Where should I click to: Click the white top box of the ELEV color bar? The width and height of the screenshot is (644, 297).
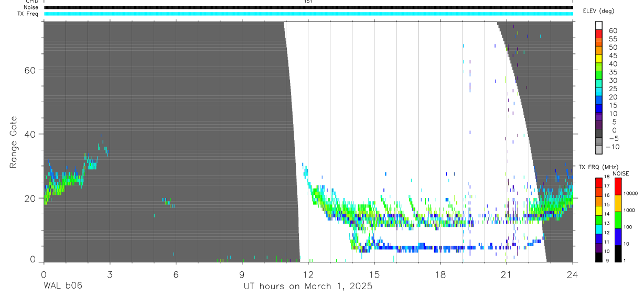click(x=599, y=25)
